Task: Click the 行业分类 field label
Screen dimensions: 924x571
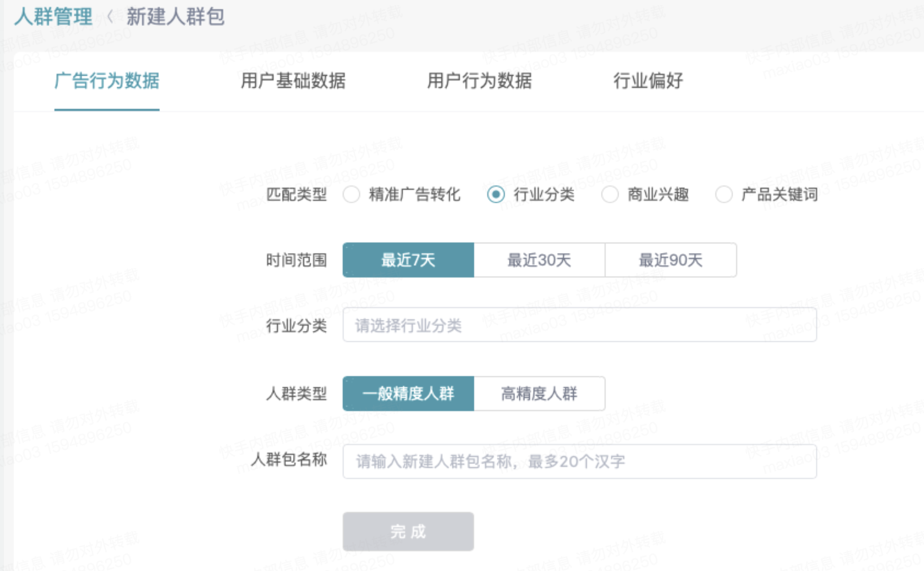Action: 297,326
